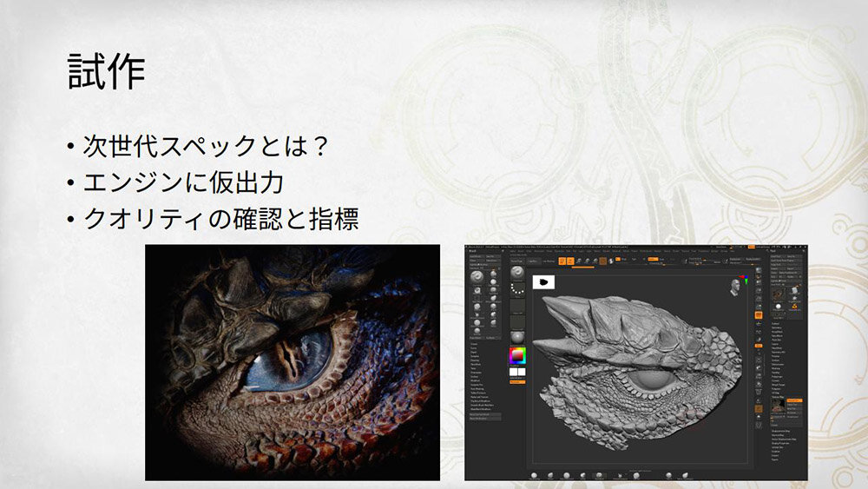The height and width of the screenshot is (489, 868).
Task: Click Load Brush in Brush palette
Action: tap(475, 256)
